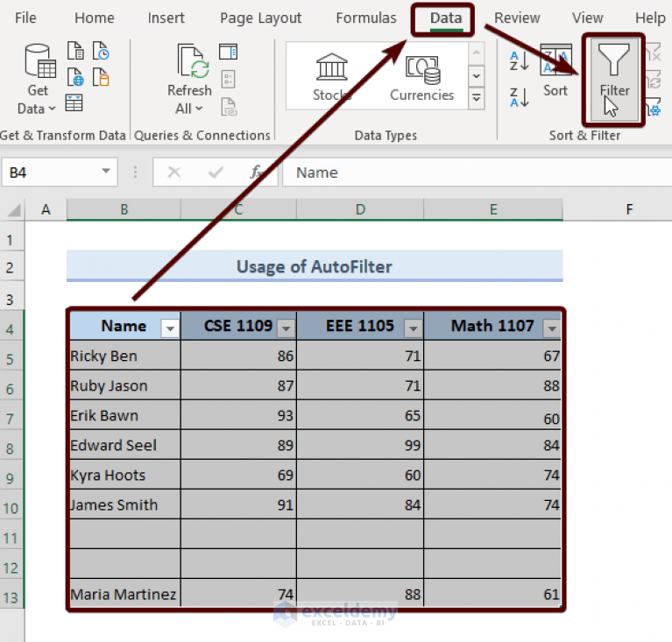Select column C header
This screenshot has width=672, height=642.
coord(238,209)
